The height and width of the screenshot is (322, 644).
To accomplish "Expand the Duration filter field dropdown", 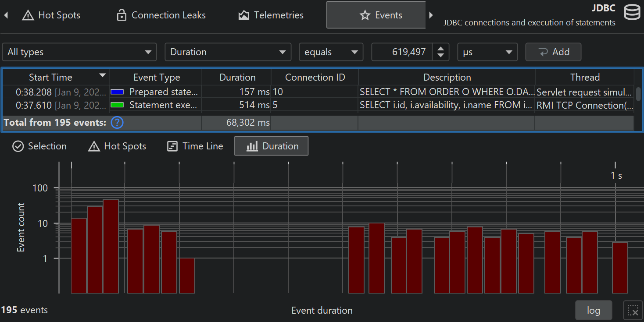I will (x=228, y=52).
